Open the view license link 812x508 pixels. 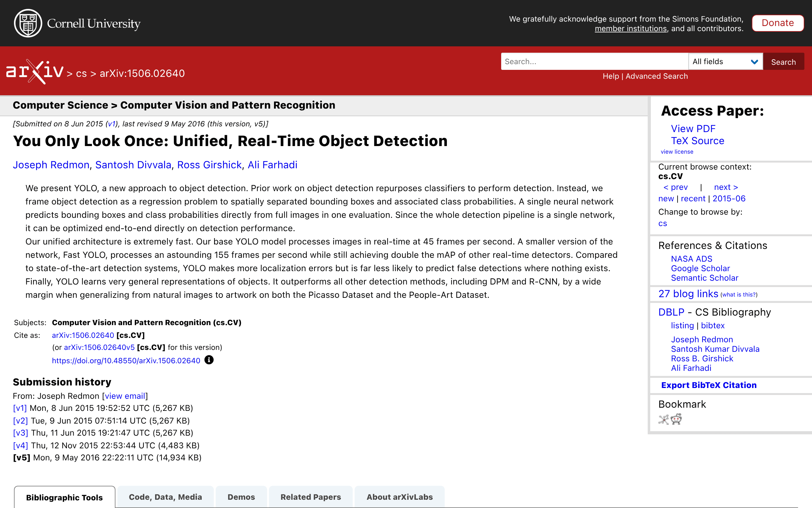click(677, 152)
